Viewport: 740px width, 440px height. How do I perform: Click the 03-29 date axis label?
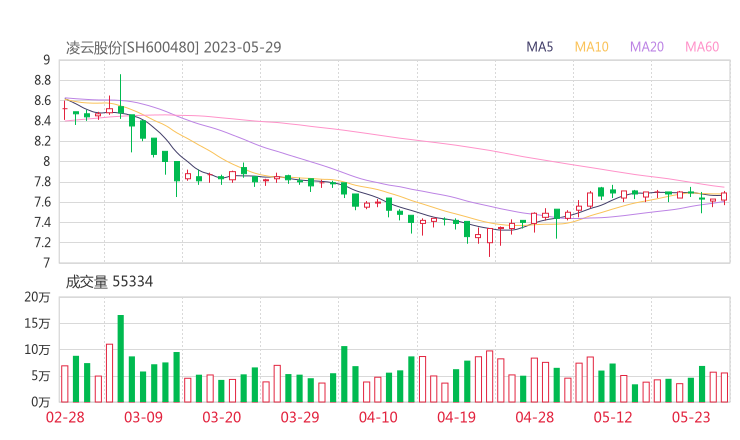pyautogui.click(x=300, y=417)
